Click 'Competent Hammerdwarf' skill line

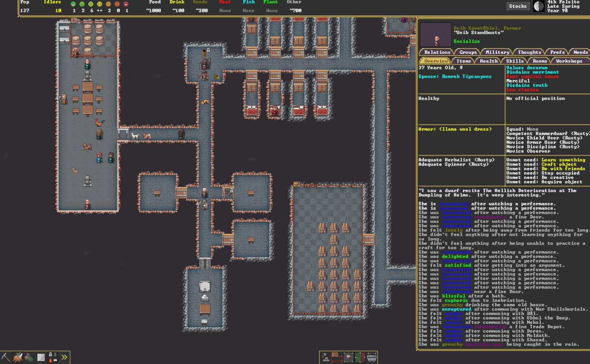click(x=548, y=134)
